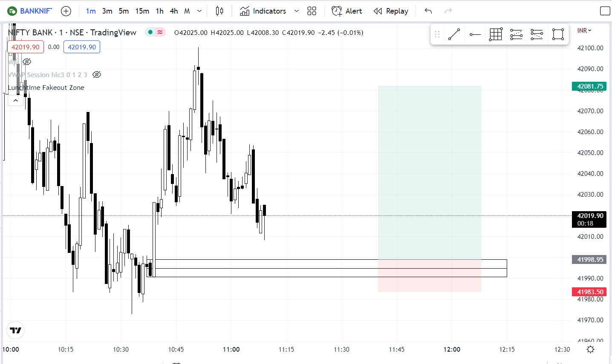Expand the time interval dropdown chevron
Viewport: 612px width, 364px height.
tap(199, 11)
